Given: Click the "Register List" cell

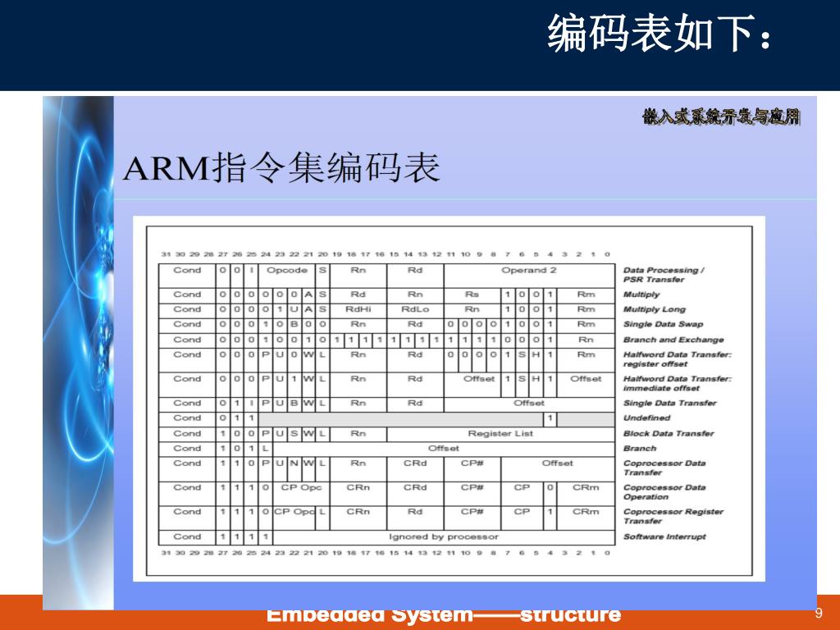Looking at the screenshot, I should [500, 433].
